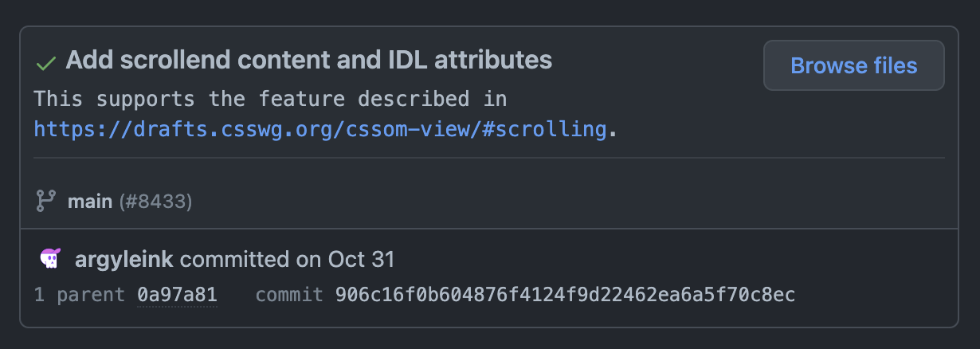This screenshot has width=980, height=349.
Task: Visit the argyleink user profile
Action: (x=125, y=259)
